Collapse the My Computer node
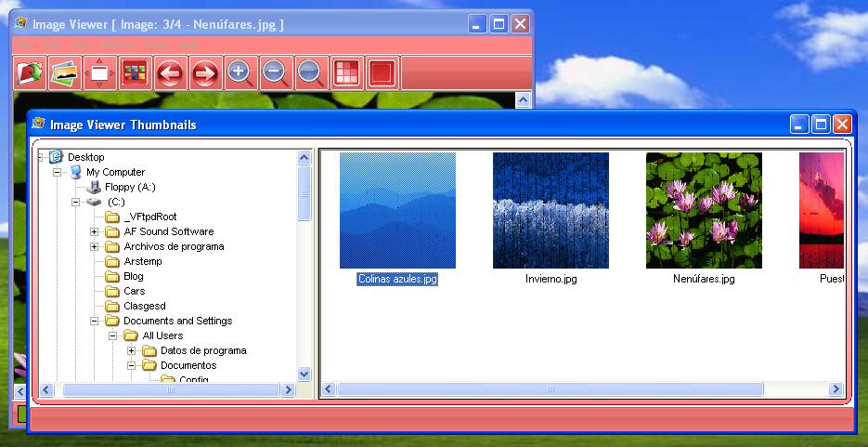Screen dimensions: 868x447 (57, 172)
